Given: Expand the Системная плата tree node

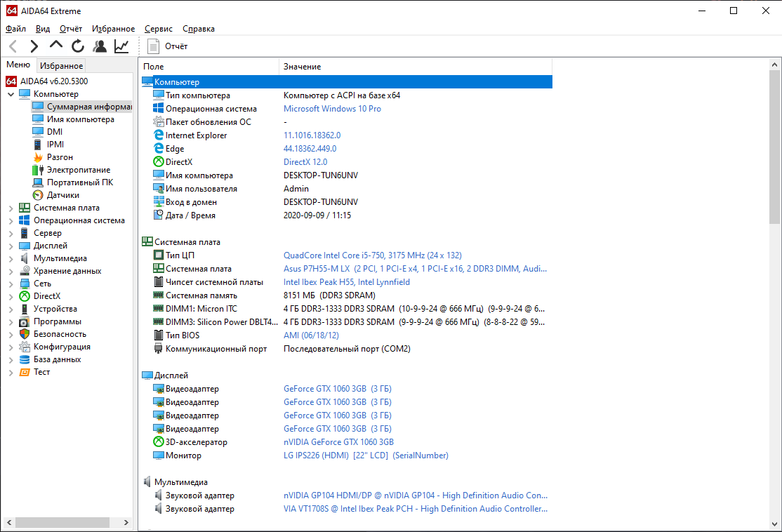Looking at the screenshot, I should (x=11, y=208).
